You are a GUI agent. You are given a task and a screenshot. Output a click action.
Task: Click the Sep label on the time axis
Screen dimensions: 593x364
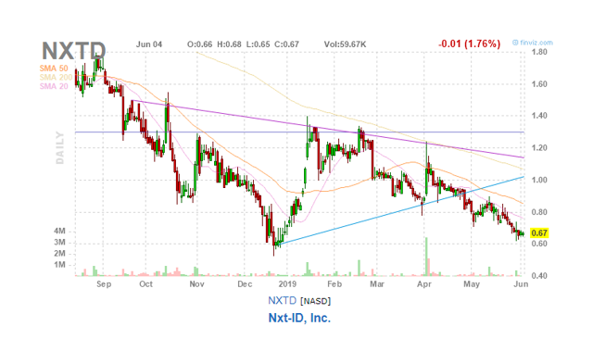[104, 283]
